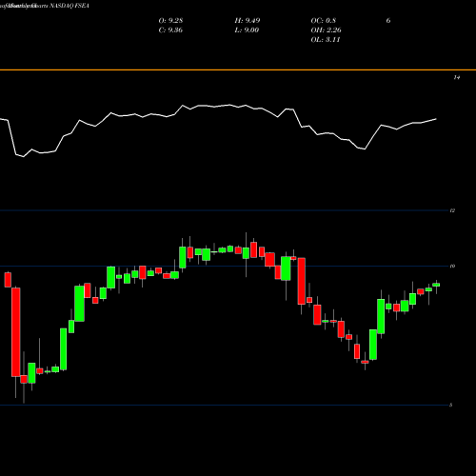476x476 pixels.
Task: Click the high price value H: 9.49
Action: click(248, 21)
